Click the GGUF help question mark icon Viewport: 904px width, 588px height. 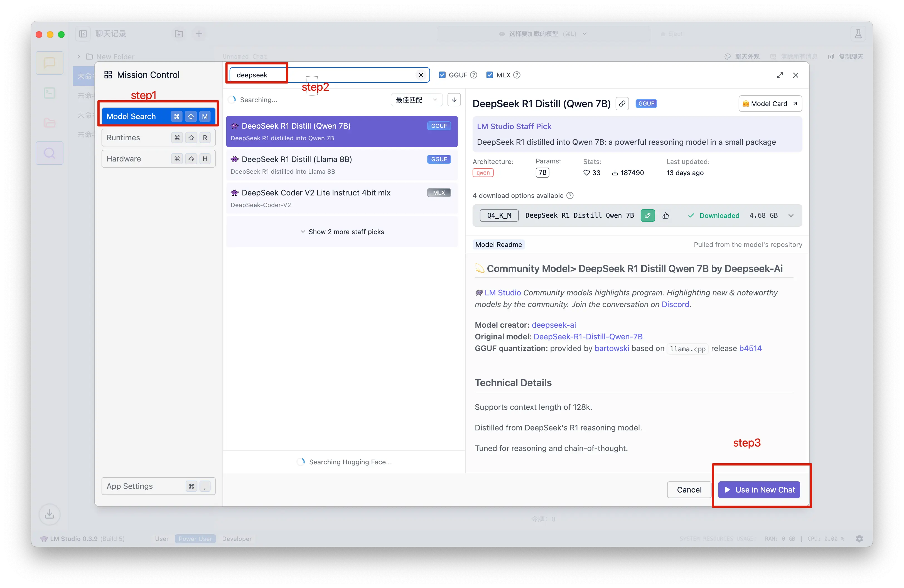474,75
